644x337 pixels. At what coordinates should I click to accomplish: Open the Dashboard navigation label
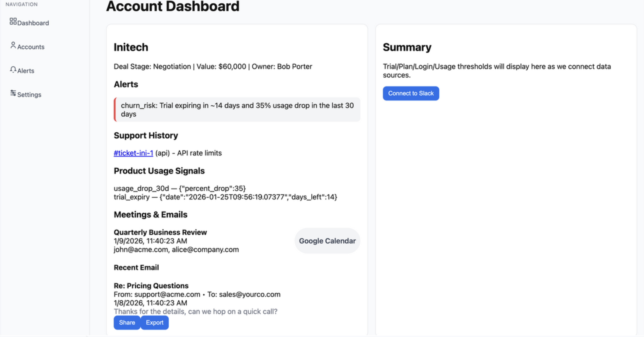pyautogui.click(x=33, y=23)
